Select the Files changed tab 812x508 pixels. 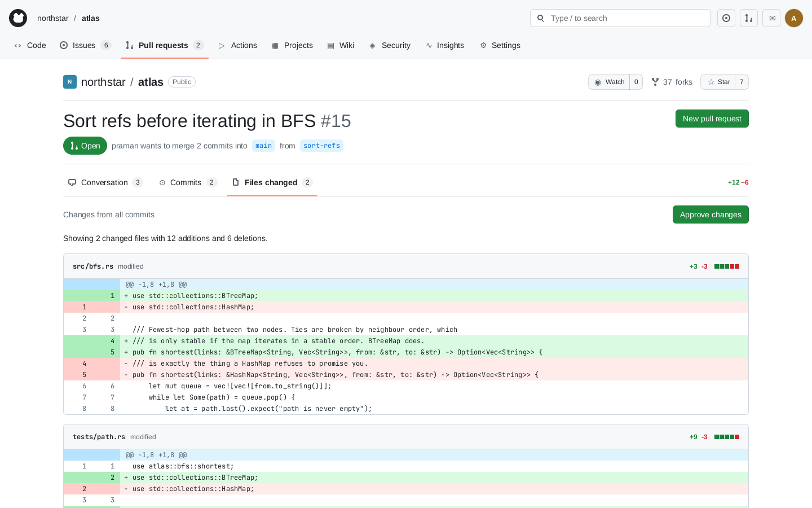[272, 182]
